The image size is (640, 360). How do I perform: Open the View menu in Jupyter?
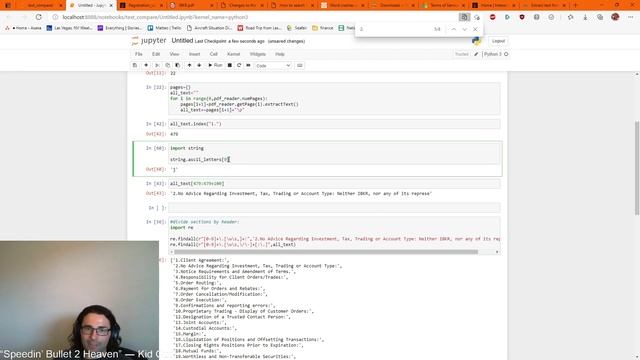[174, 54]
